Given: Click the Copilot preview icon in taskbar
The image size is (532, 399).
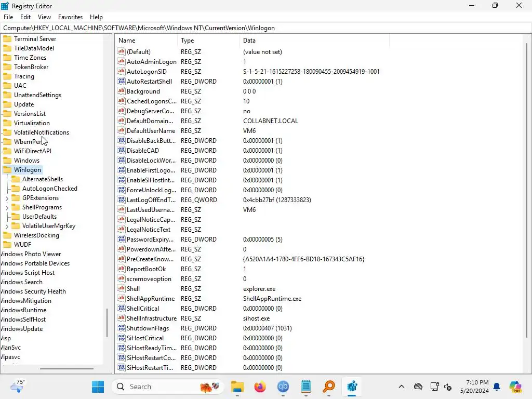Looking at the screenshot, I should (x=515, y=387).
